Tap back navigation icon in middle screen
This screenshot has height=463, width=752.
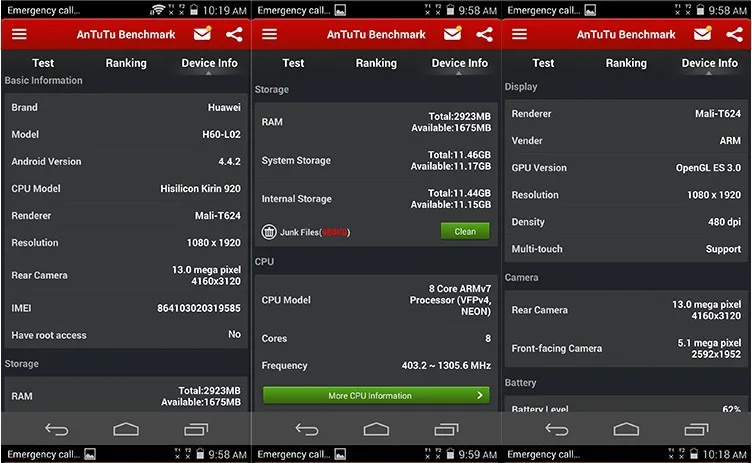coord(307,429)
